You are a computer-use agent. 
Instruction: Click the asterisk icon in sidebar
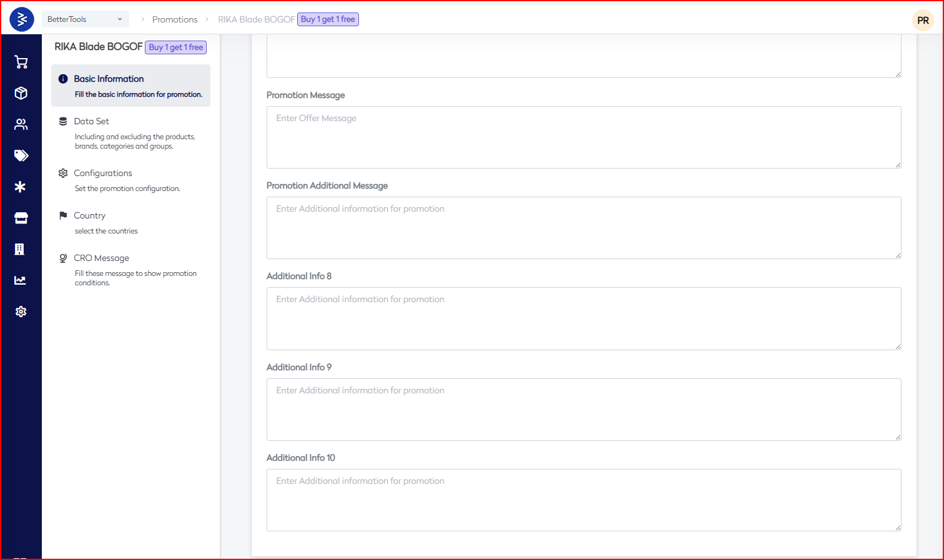[21, 187]
